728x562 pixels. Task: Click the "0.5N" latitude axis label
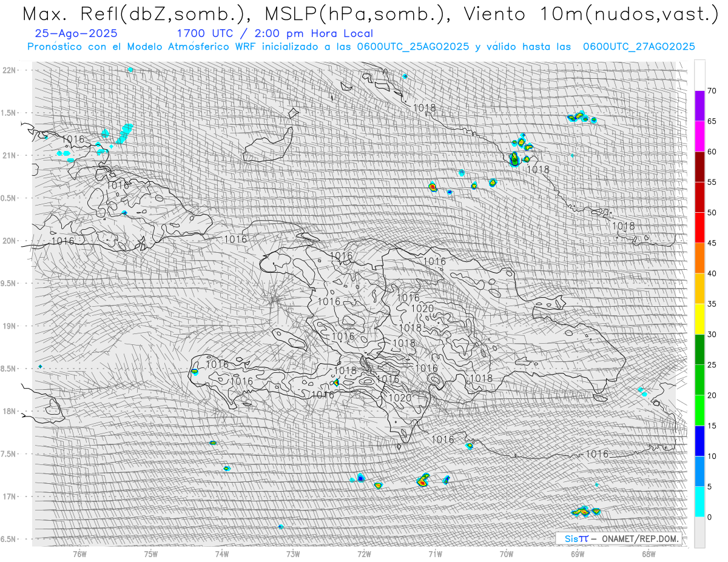9,198
